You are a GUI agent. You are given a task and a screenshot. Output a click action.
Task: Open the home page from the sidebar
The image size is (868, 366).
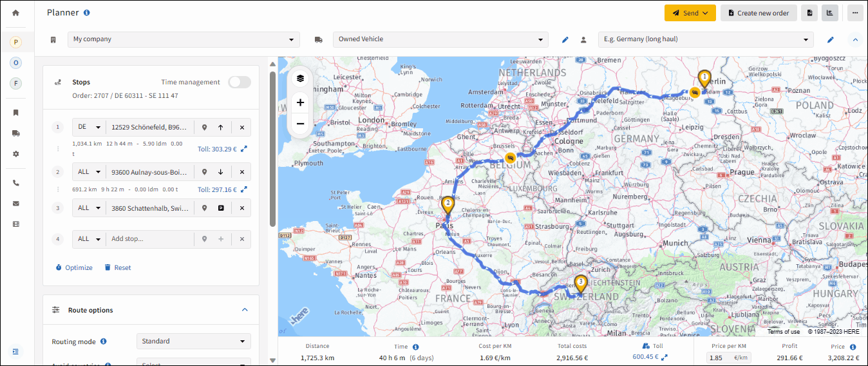(x=16, y=13)
